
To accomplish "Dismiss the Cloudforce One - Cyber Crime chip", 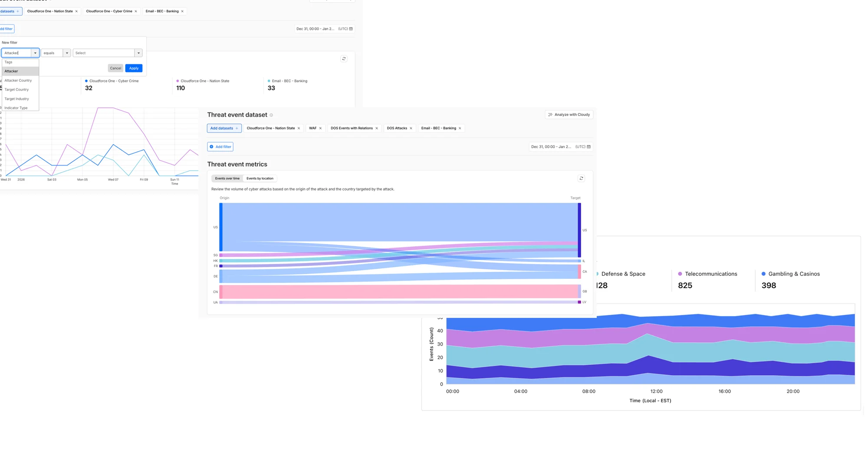I will coord(136,11).
